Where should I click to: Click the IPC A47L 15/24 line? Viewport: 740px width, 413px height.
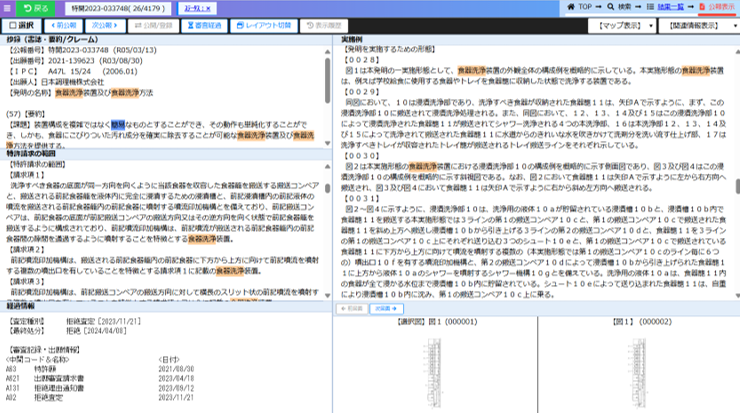tap(73, 72)
